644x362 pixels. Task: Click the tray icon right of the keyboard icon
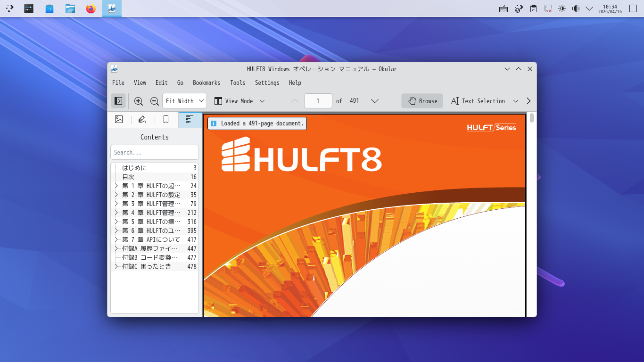519,8
